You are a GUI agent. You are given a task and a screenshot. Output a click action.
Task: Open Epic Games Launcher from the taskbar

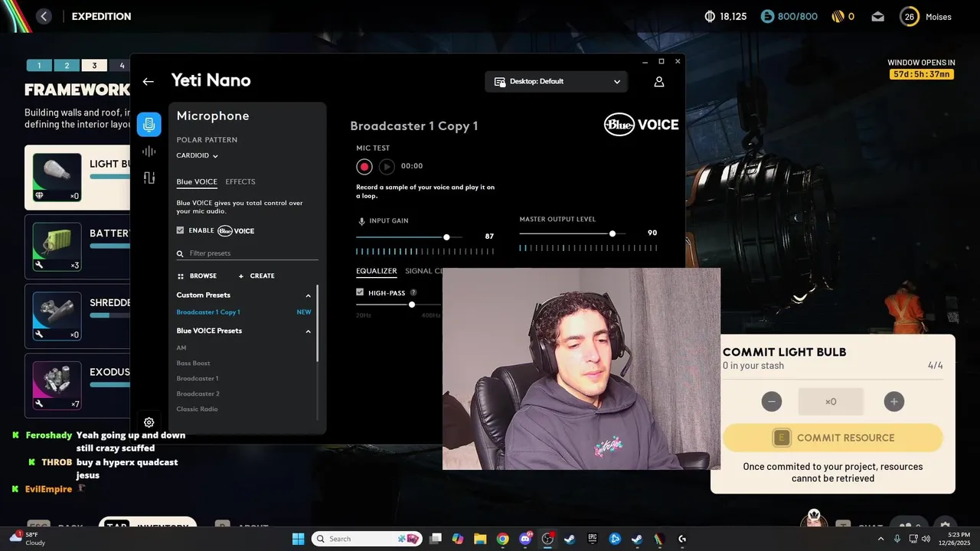click(x=592, y=539)
